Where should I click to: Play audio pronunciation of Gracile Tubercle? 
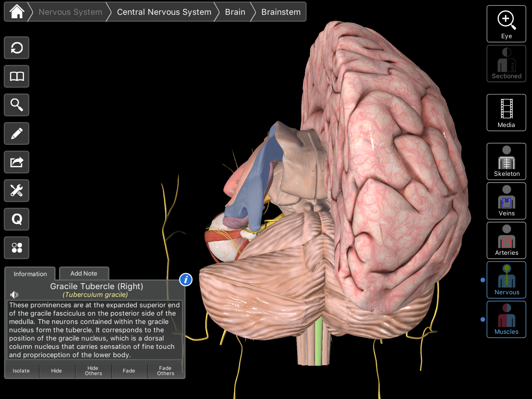(14, 295)
